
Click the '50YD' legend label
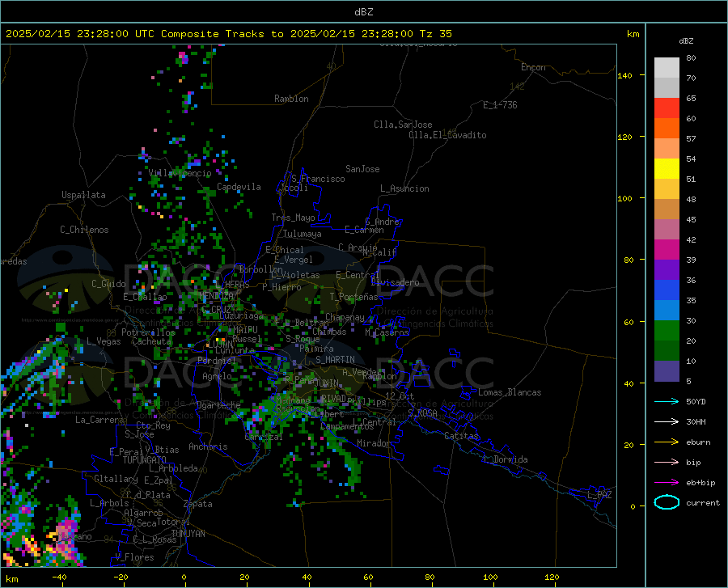click(x=696, y=401)
